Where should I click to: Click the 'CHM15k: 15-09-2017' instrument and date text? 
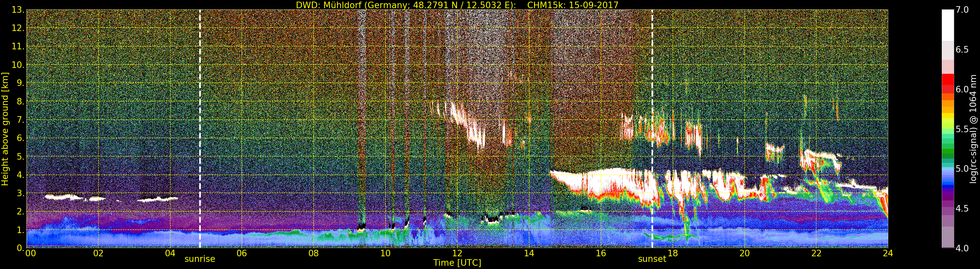click(x=573, y=5)
